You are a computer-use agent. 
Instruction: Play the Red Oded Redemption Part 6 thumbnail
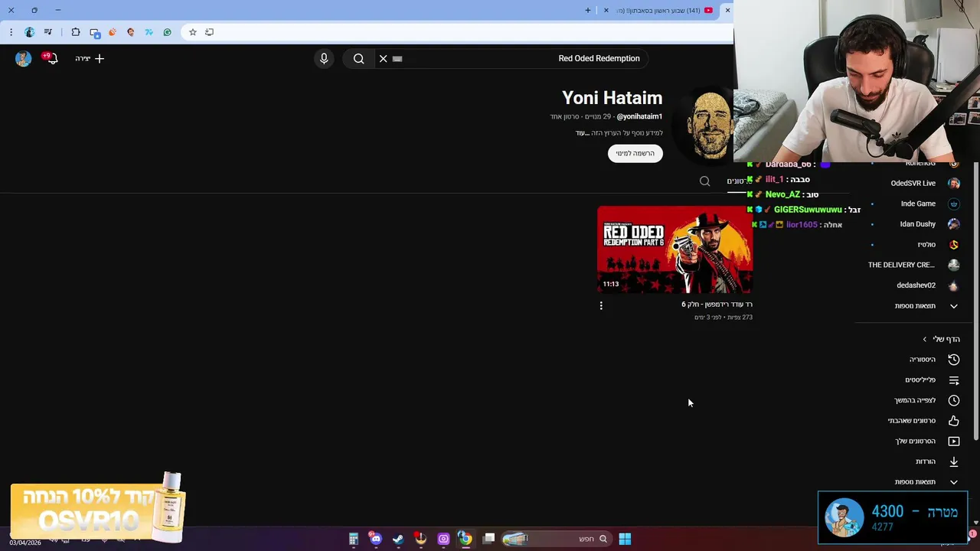pos(675,249)
